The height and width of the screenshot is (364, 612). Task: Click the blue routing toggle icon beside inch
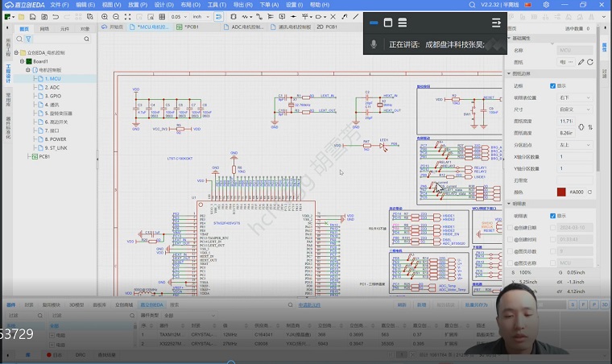point(218,17)
